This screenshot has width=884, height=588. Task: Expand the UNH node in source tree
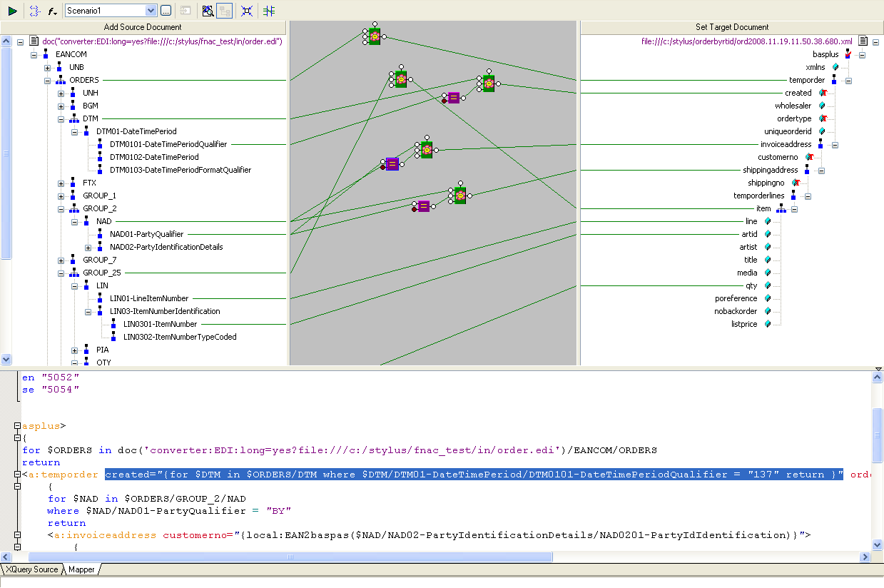pyautogui.click(x=61, y=93)
